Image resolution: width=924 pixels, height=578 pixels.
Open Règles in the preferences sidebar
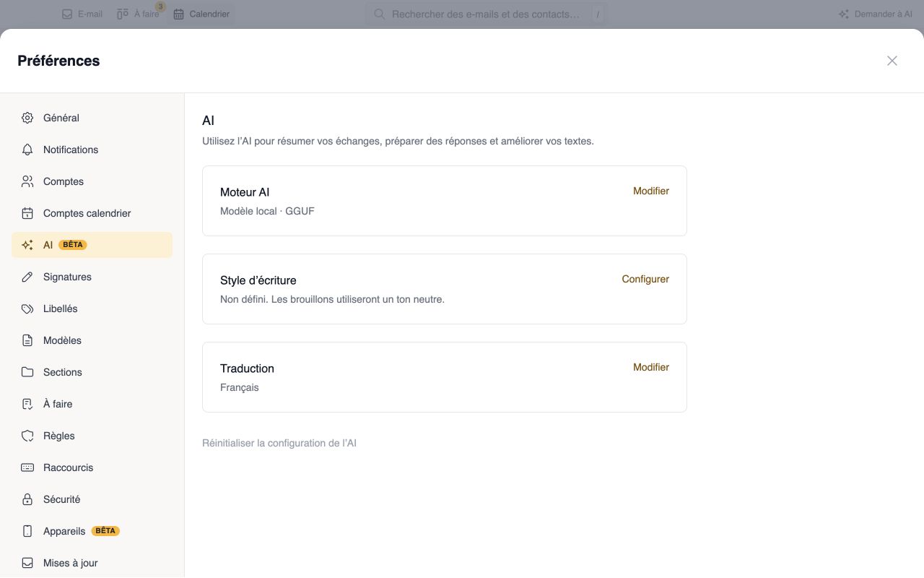[x=92, y=436]
